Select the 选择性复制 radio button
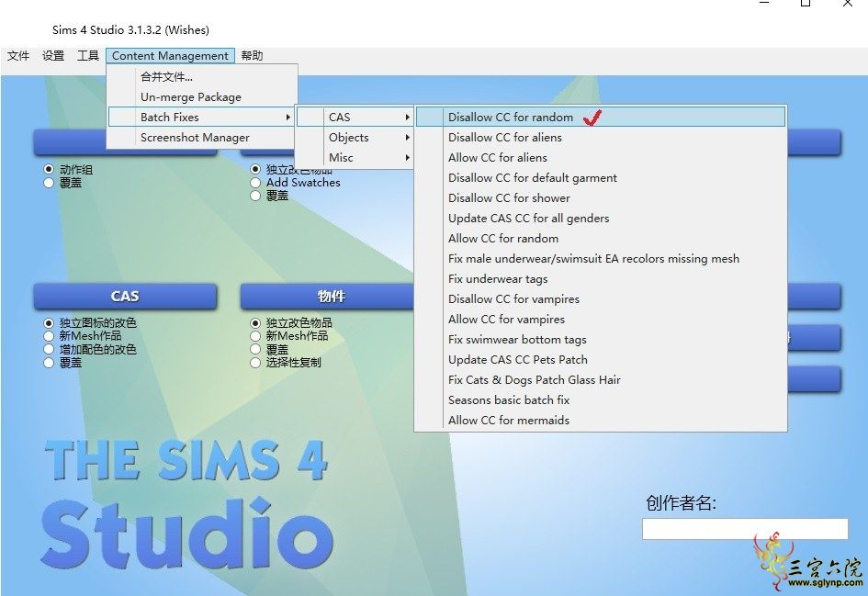 (255, 363)
